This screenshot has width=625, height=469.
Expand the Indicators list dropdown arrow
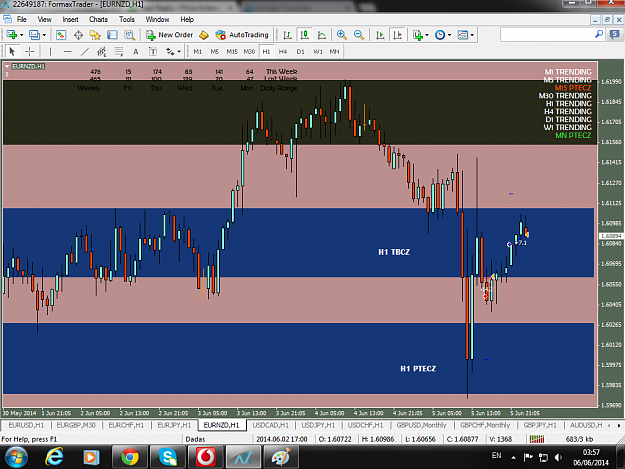(x=427, y=35)
